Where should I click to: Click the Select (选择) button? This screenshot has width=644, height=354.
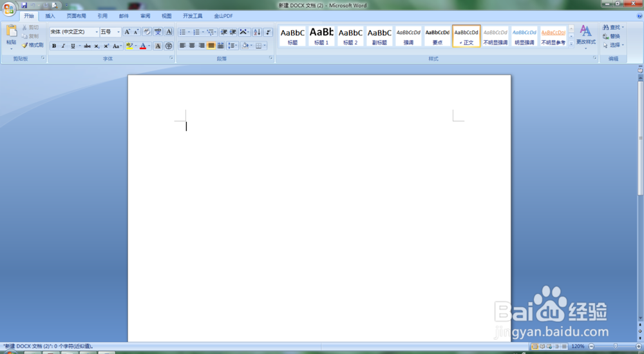(613, 45)
